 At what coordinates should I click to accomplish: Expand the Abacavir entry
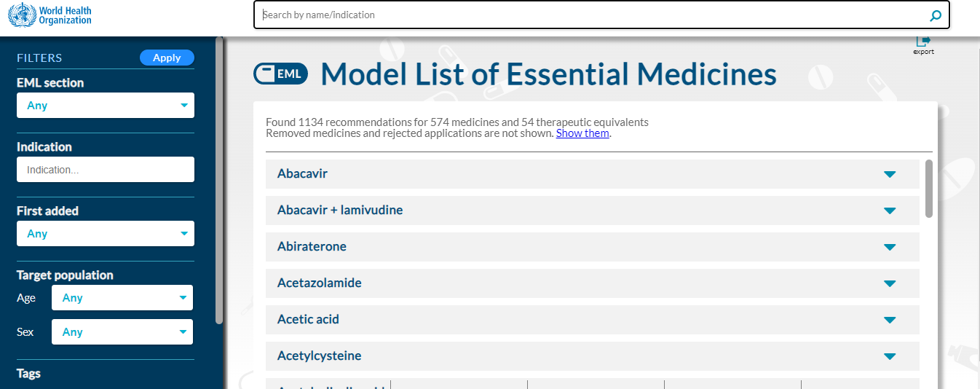click(x=889, y=174)
